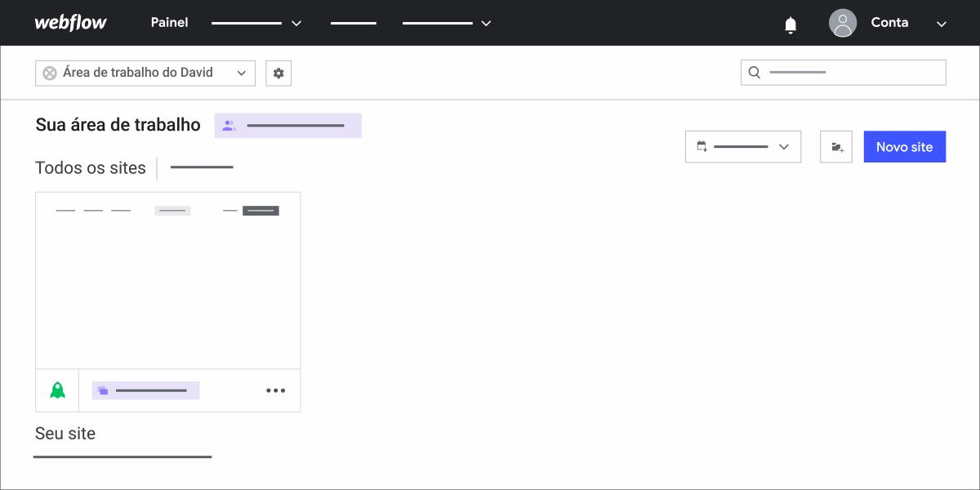Click the Seu site link
This screenshot has height=490, width=980.
[65, 433]
